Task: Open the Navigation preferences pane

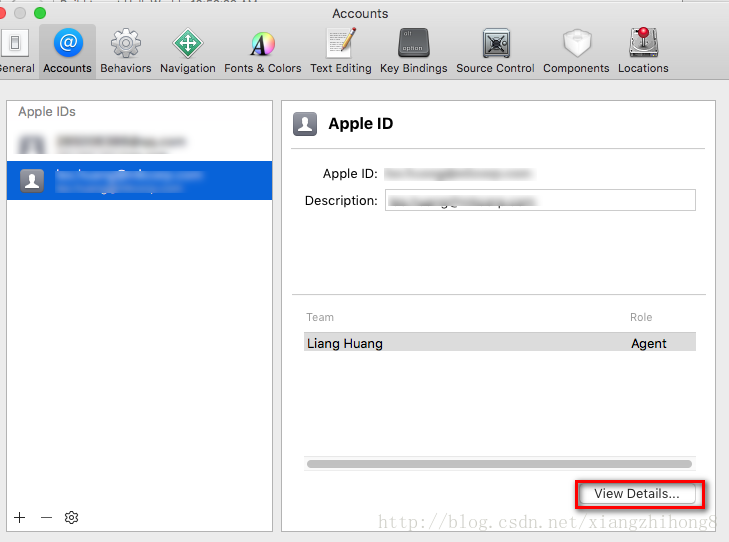Action: click(x=188, y=51)
